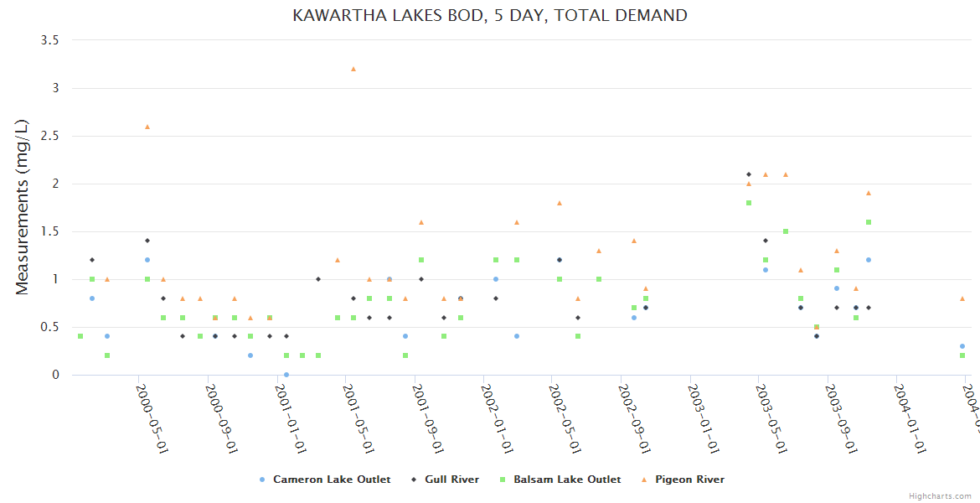Toggle Cameron Lake Outlet series in legend

[331, 480]
